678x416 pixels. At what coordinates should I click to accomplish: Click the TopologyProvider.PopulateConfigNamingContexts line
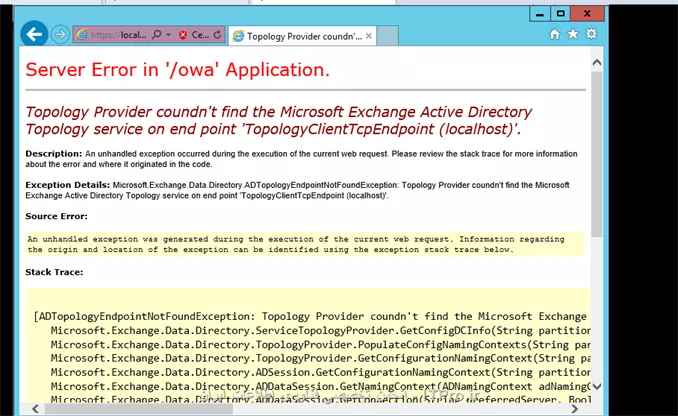(x=320, y=345)
